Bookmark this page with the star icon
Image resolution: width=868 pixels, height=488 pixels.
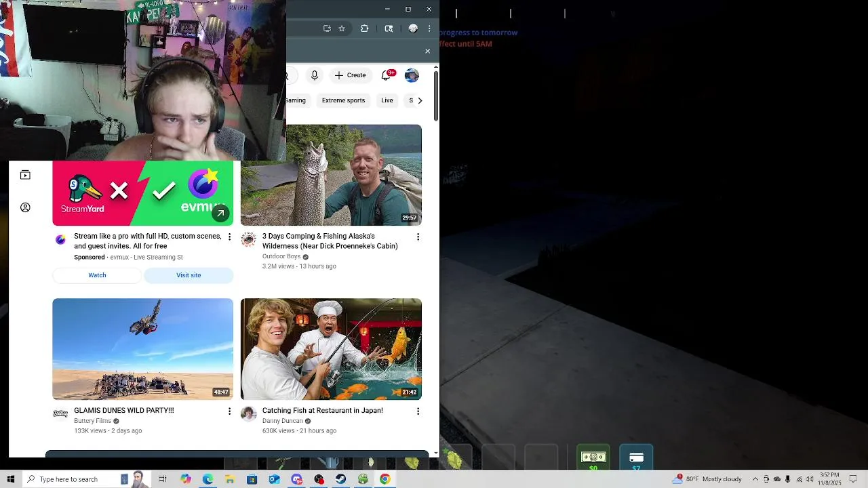(x=342, y=28)
